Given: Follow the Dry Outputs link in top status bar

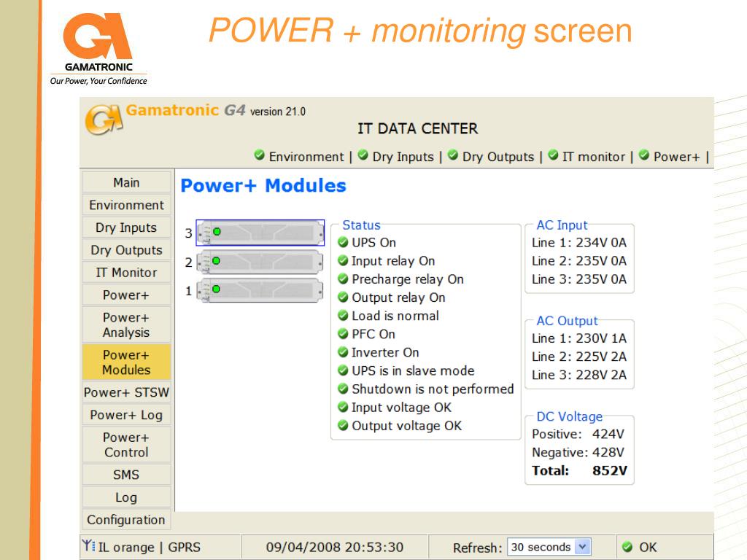Looking at the screenshot, I should click(498, 157).
